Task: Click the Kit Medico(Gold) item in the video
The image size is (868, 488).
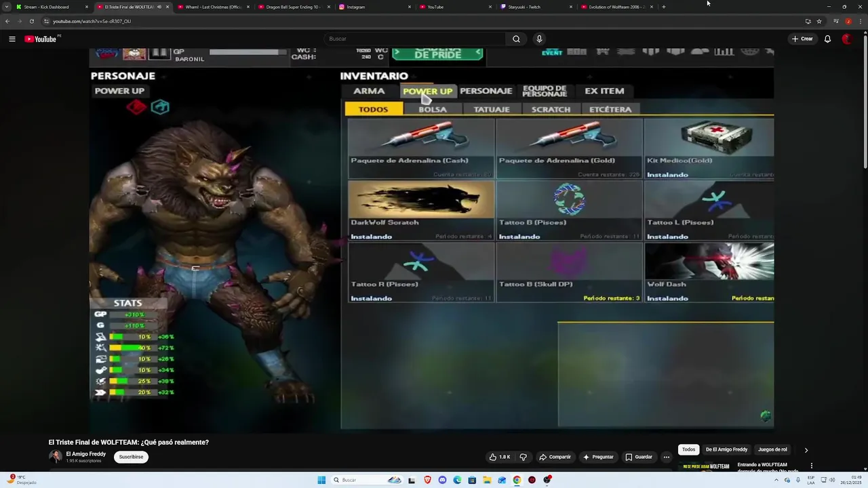Action: click(x=709, y=148)
